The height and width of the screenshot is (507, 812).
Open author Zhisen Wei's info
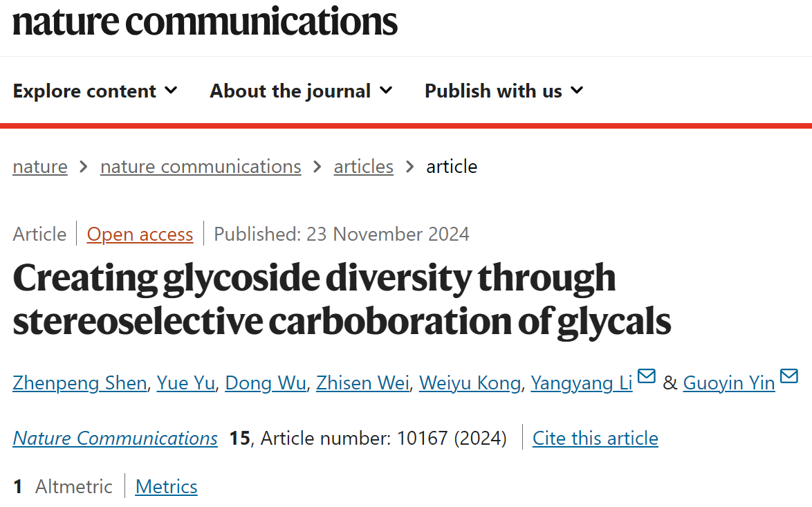[x=362, y=382]
